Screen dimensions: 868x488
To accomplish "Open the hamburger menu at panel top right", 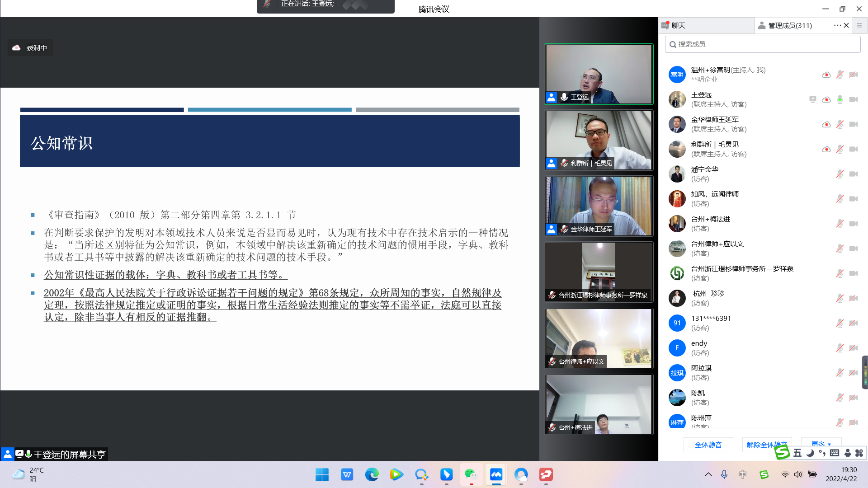I will click(x=859, y=25).
